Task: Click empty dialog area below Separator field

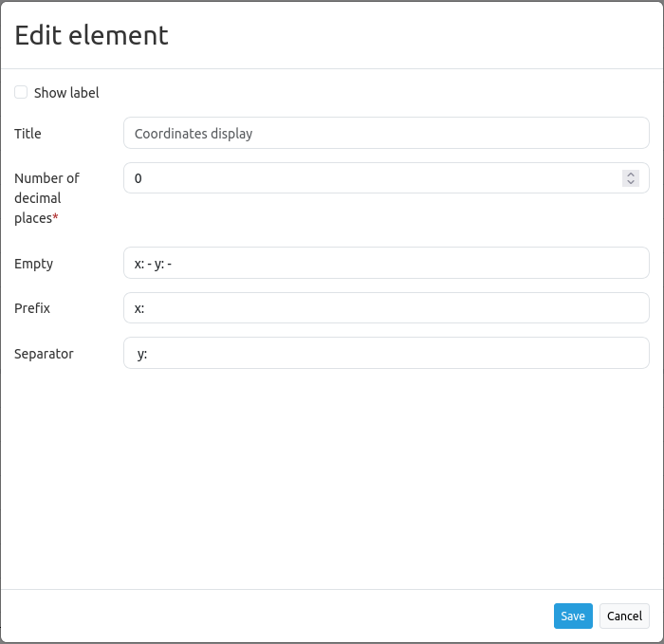Action: 332,474
